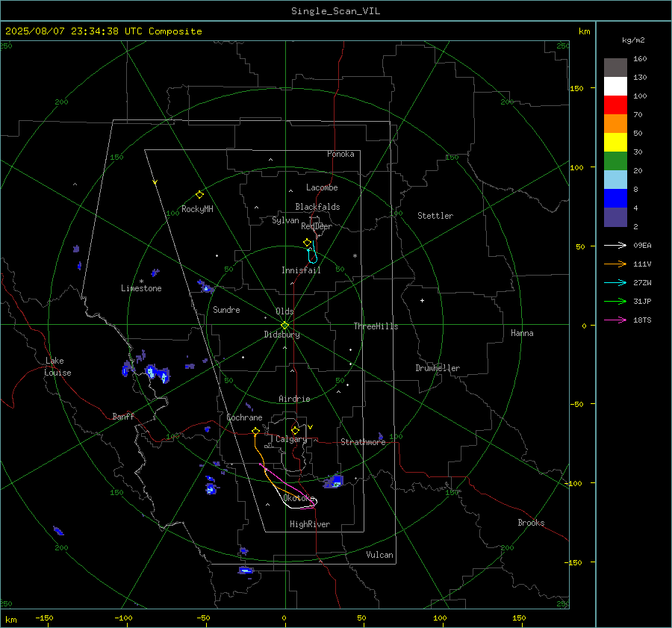
Task: Click the yellow diamond marker at radar center
Action: click(284, 326)
